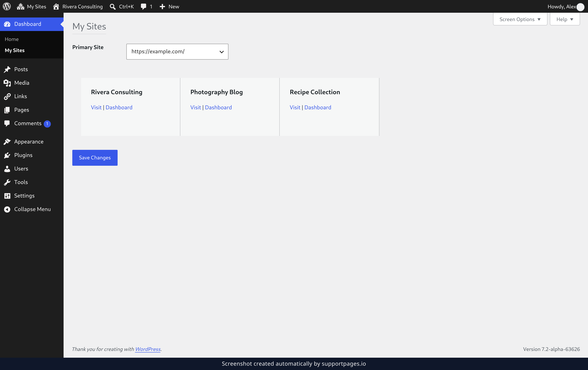The height and width of the screenshot is (370, 588).
Task: Open the Settings menu
Action: click(x=32, y=196)
